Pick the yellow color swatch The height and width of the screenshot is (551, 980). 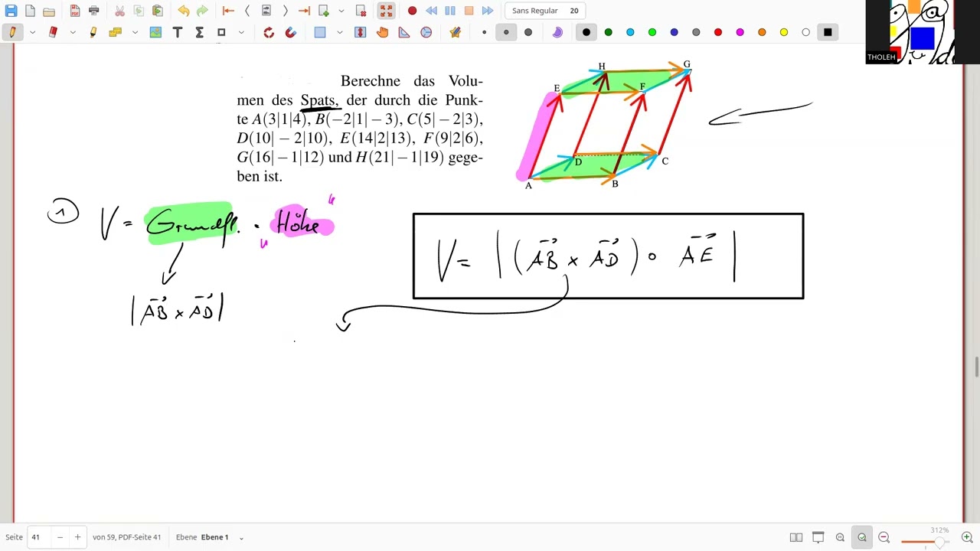(784, 32)
